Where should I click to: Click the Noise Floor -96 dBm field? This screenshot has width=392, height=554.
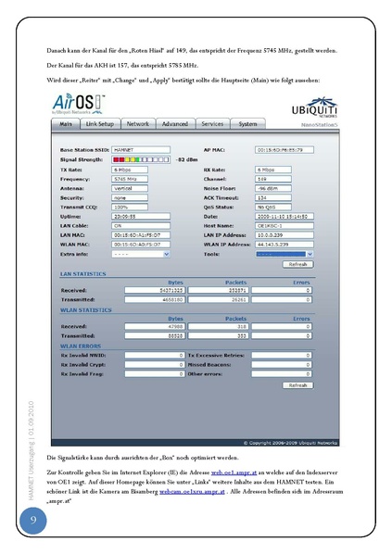point(273,188)
